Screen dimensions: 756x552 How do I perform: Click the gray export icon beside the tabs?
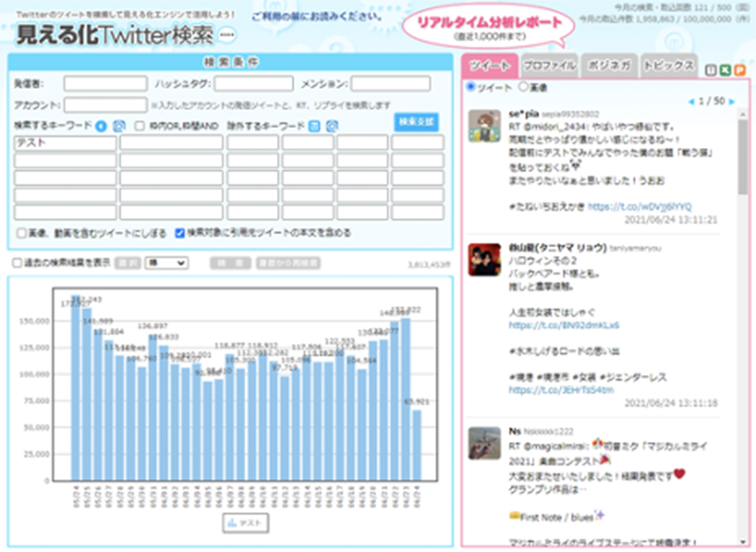pos(711,71)
